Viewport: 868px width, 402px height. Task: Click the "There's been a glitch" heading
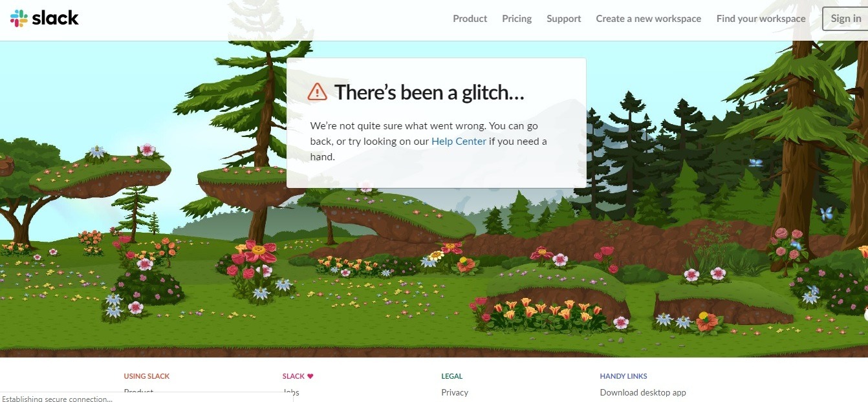pyautogui.click(x=429, y=92)
